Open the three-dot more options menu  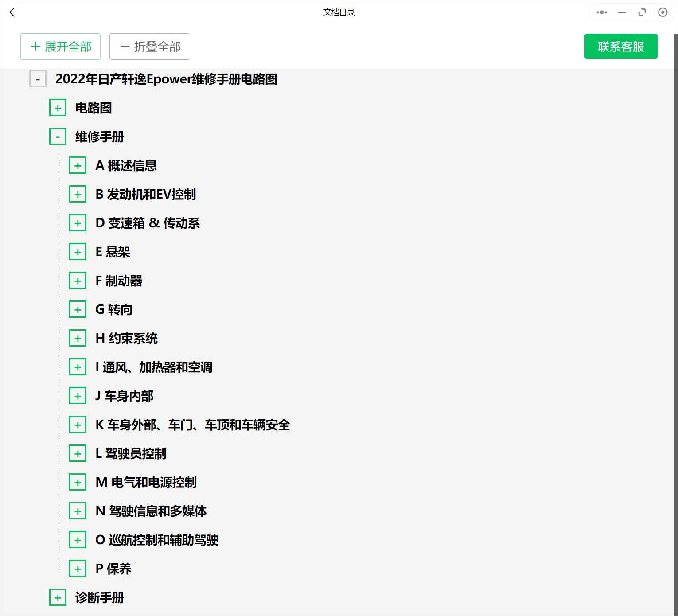click(x=601, y=12)
